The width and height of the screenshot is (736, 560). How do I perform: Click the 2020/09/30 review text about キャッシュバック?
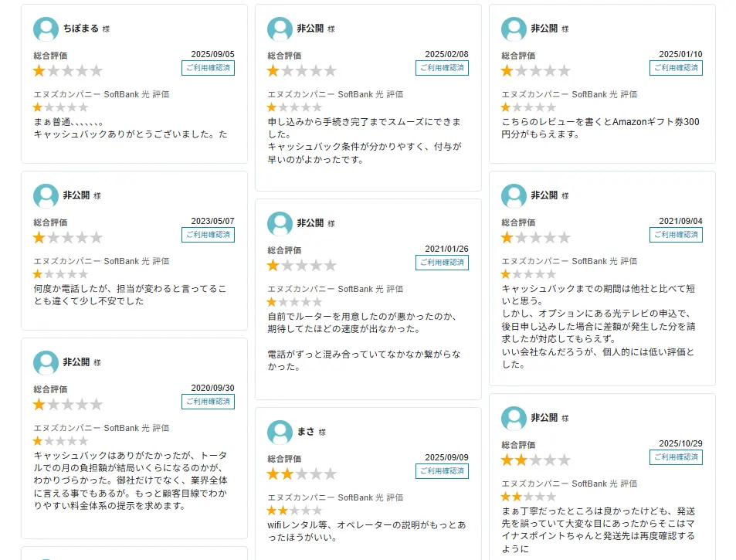130,480
